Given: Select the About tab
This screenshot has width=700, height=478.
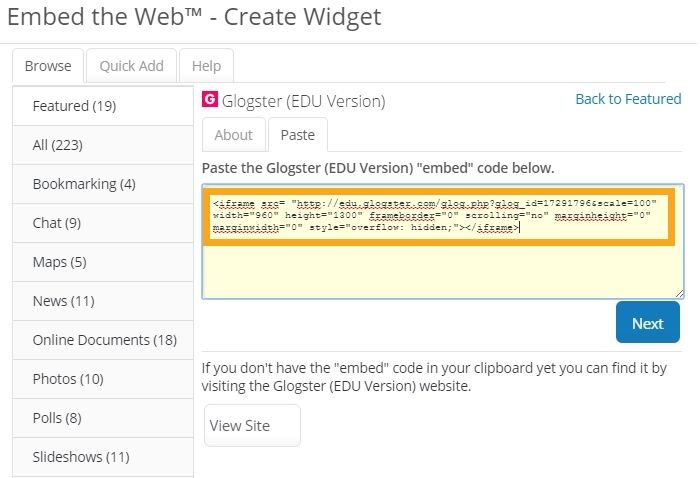Looking at the screenshot, I should tap(234, 135).
